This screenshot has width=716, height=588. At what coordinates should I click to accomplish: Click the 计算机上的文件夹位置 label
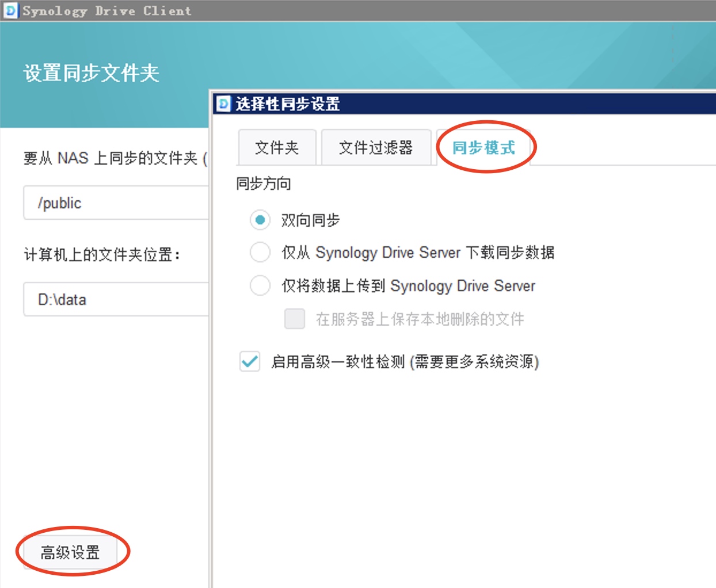click(x=102, y=254)
